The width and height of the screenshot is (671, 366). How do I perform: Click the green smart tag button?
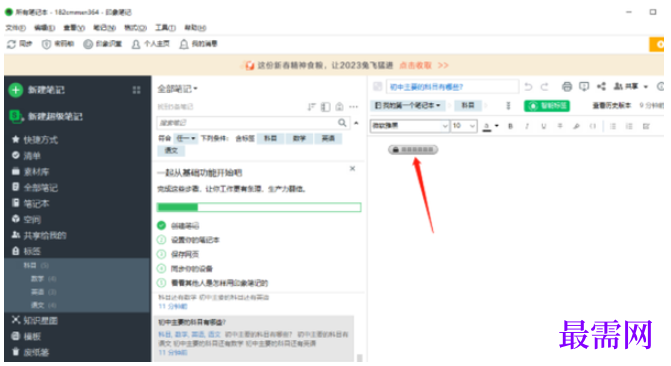coord(546,106)
